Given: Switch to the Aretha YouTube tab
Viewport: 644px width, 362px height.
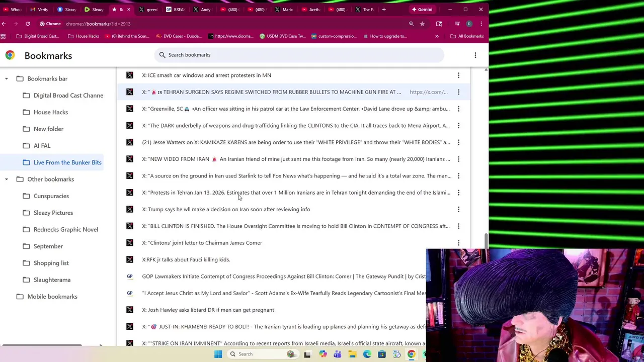Looking at the screenshot, I should pyautogui.click(x=311, y=10).
